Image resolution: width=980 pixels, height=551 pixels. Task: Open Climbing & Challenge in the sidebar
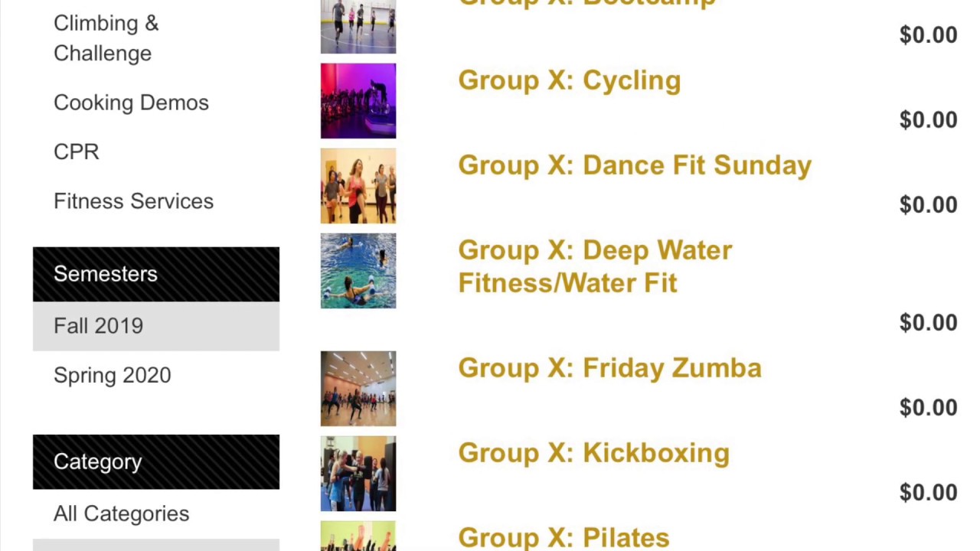(106, 38)
